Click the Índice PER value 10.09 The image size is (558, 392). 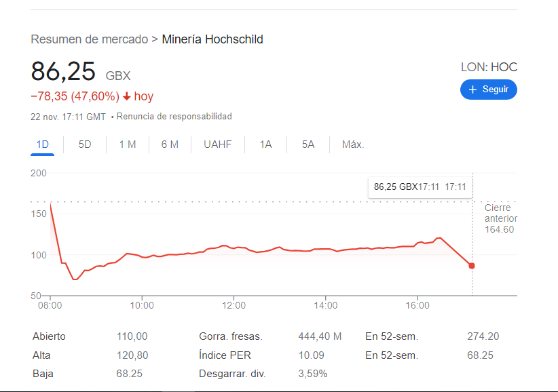311,355
